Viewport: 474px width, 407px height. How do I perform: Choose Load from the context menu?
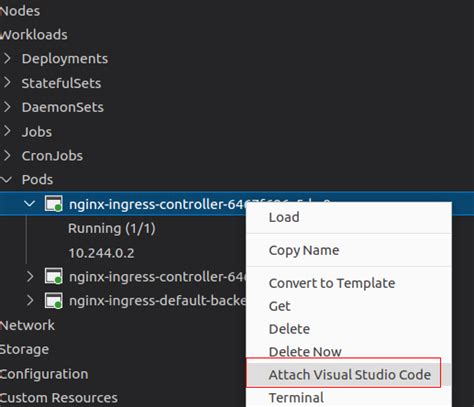pos(349,217)
